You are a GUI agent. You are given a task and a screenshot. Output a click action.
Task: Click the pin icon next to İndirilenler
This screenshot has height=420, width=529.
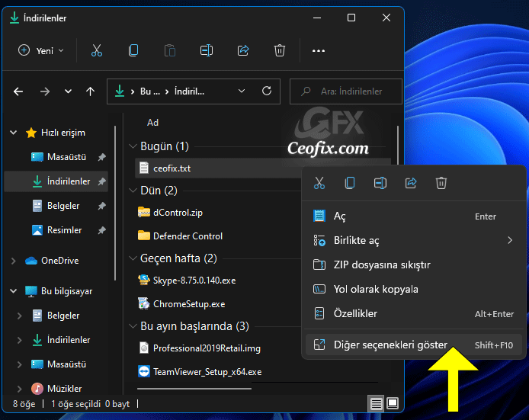(101, 181)
